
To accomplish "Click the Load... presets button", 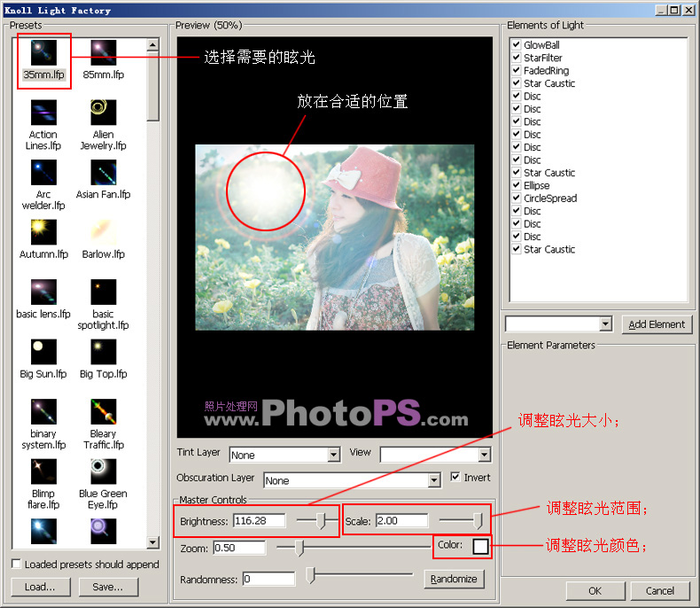I will (41, 587).
